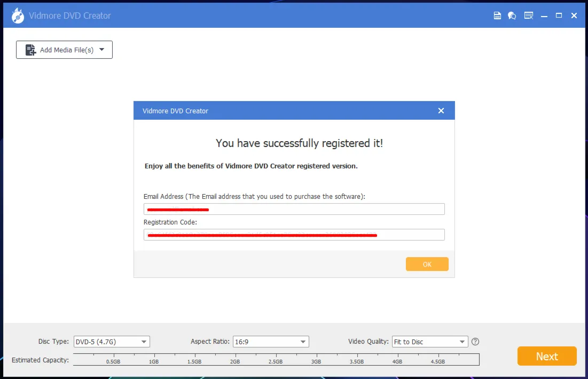Open the save project icon in title bar
The width and height of the screenshot is (588, 379).
(497, 16)
